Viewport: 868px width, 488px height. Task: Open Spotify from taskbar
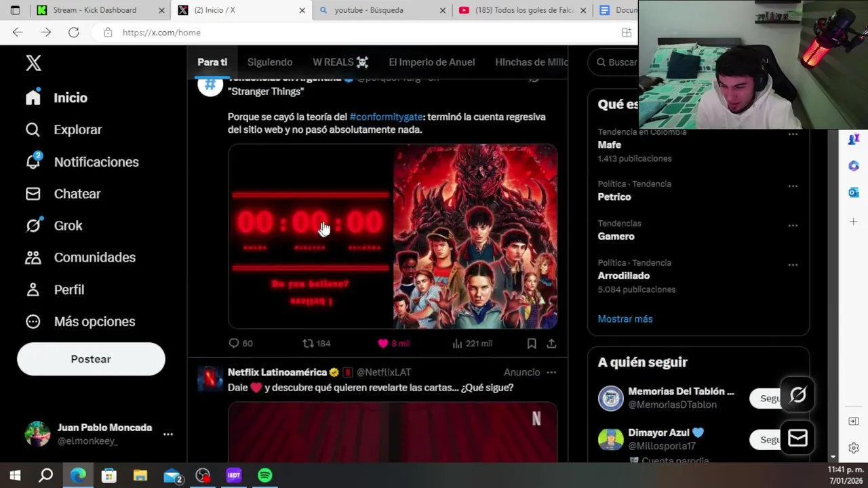(265, 476)
